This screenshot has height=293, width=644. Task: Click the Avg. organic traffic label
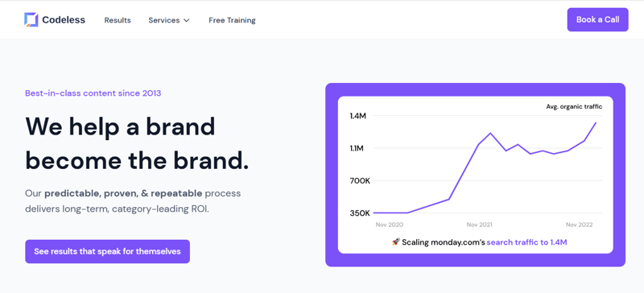click(574, 106)
